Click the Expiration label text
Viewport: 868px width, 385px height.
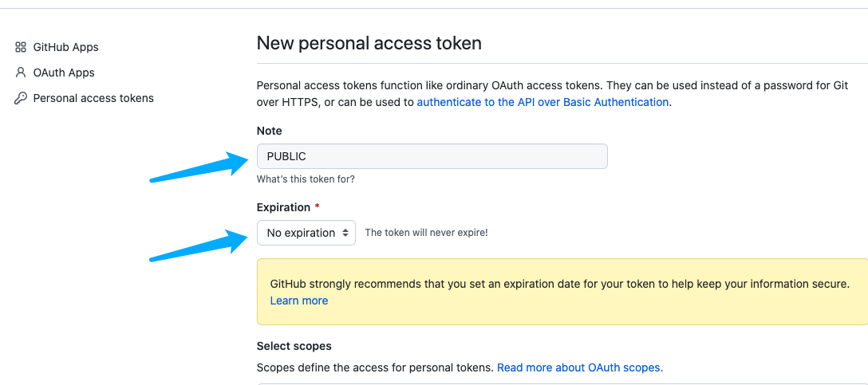point(283,207)
